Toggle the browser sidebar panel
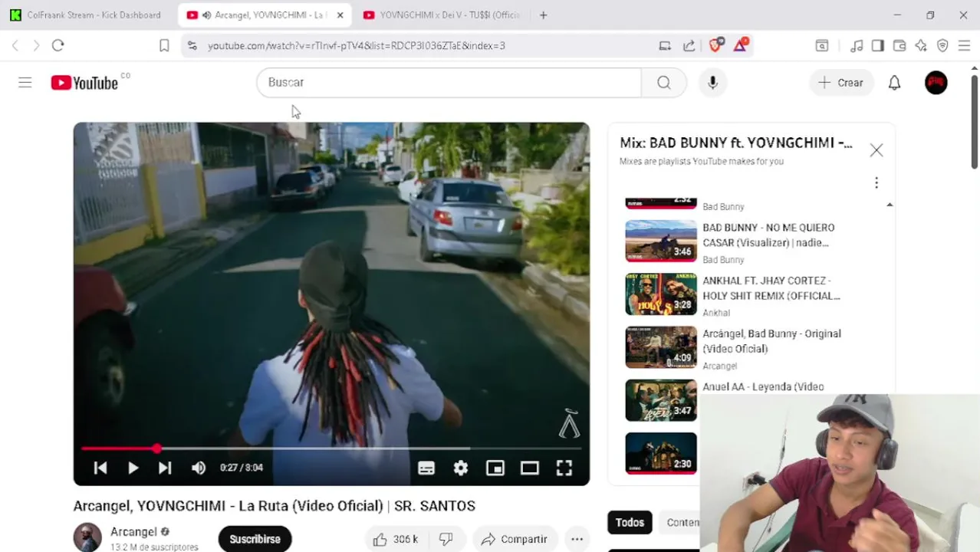Screen dimensions: 980x552 pos(878,46)
